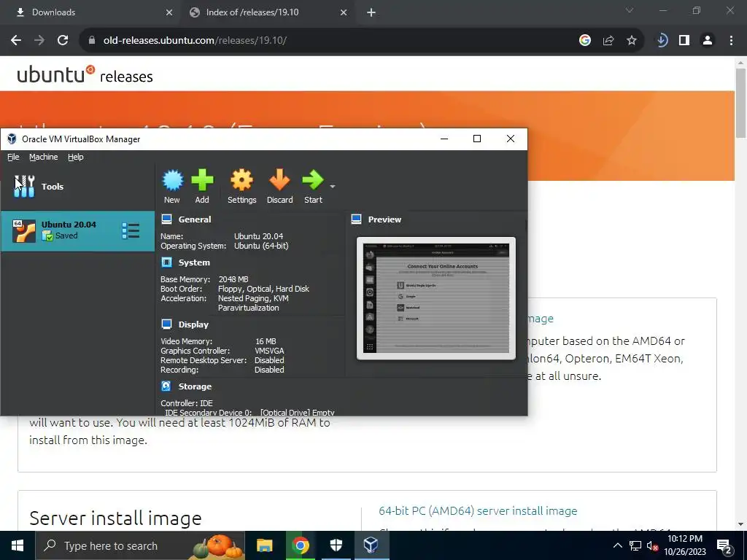
Task: Click the Discard saved state icon
Action: pyautogui.click(x=279, y=186)
